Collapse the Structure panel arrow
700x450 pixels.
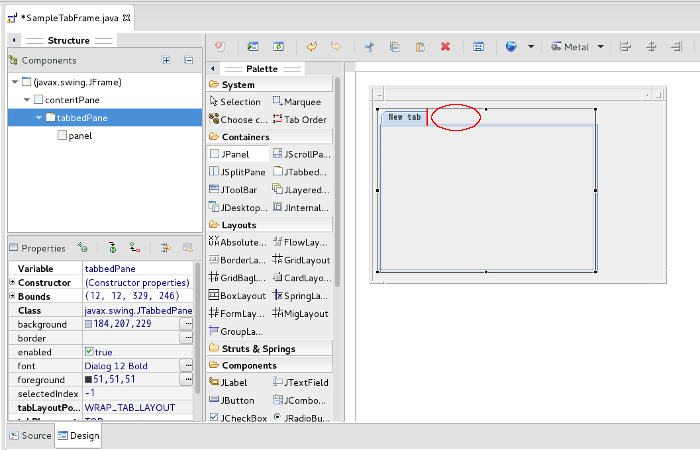14,40
